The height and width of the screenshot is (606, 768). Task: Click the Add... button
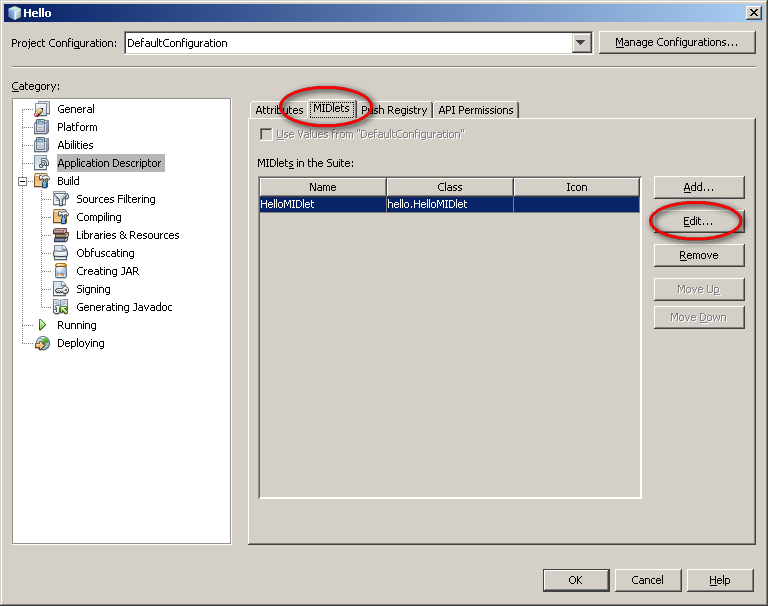(x=698, y=187)
